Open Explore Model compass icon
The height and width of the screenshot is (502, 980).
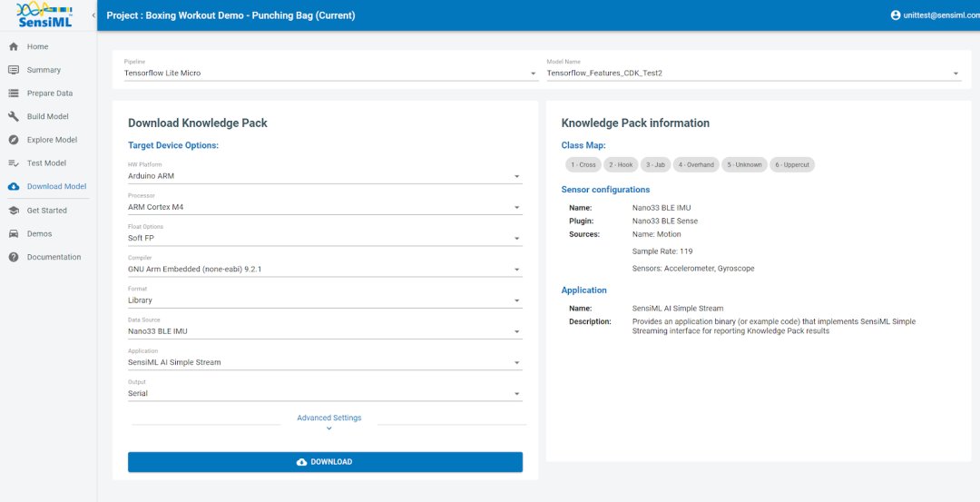coord(14,140)
